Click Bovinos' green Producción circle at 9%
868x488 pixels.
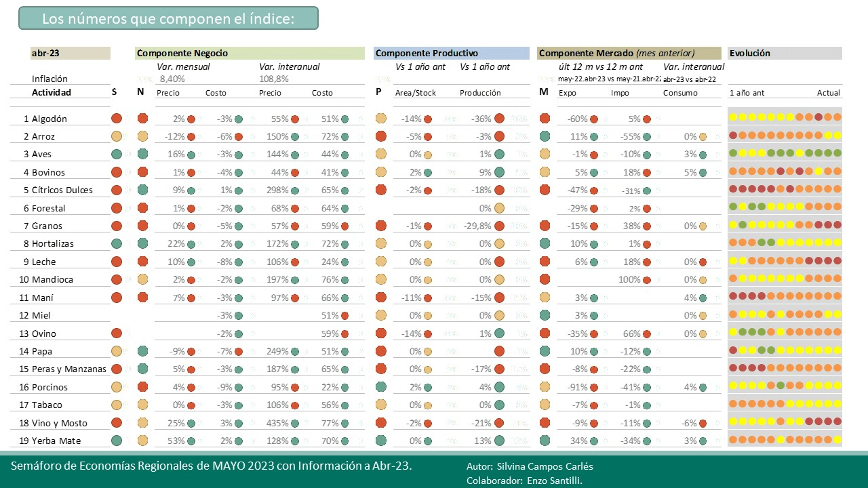(x=500, y=172)
